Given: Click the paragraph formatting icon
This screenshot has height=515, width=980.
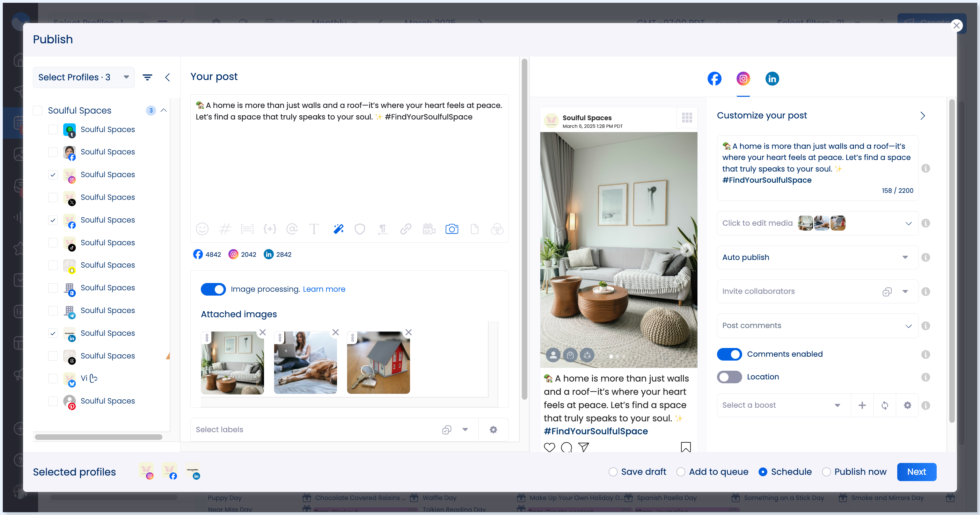Looking at the screenshot, I should [x=383, y=229].
